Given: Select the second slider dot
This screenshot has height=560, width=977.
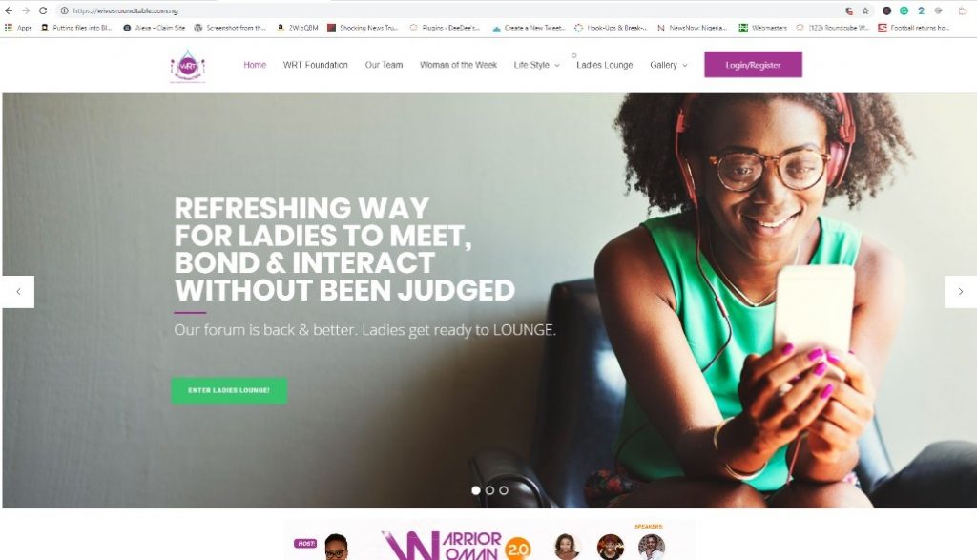Looking at the screenshot, I should [489, 490].
